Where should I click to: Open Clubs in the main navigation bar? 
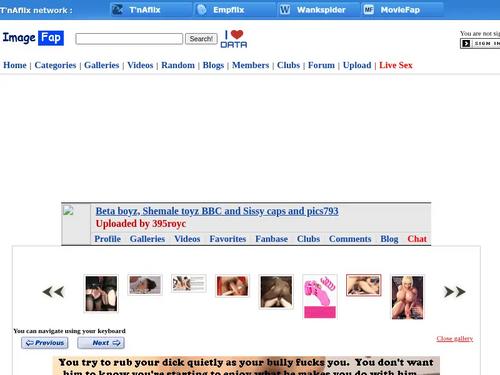pos(288,65)
